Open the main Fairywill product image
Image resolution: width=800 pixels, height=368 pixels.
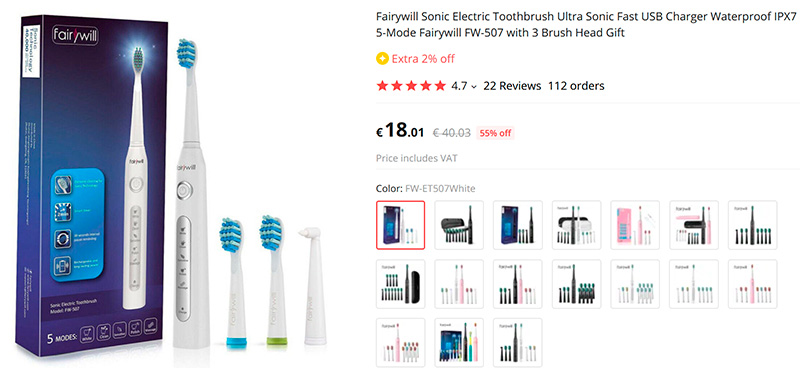pos(173,186)
